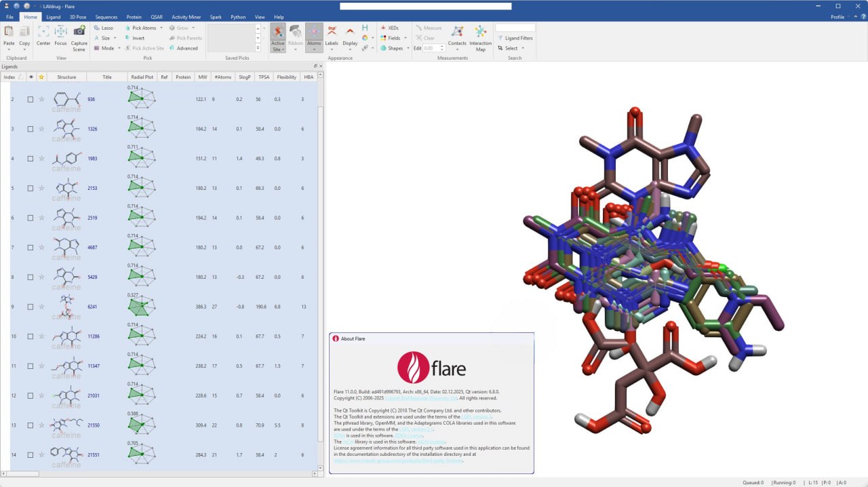Sort by the MW column header
Image resolution: width=868 pixels, height=487 pixels.
point(202,77)
